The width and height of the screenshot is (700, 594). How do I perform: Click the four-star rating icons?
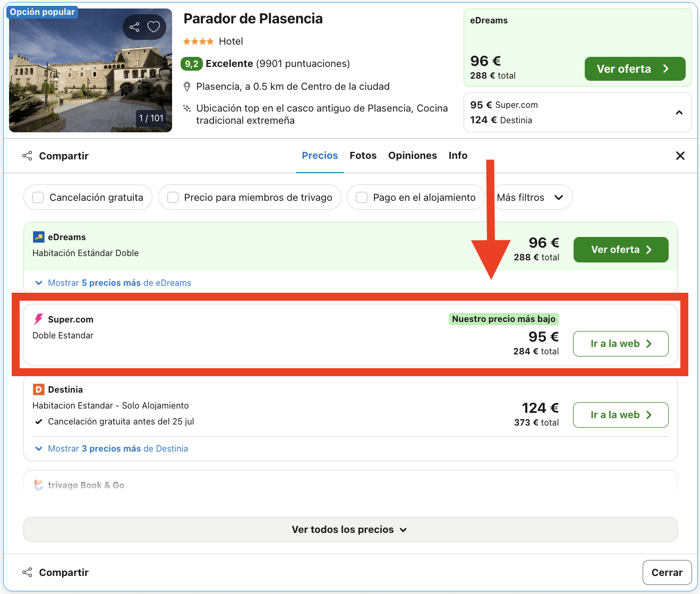click(x=199, y=41)
